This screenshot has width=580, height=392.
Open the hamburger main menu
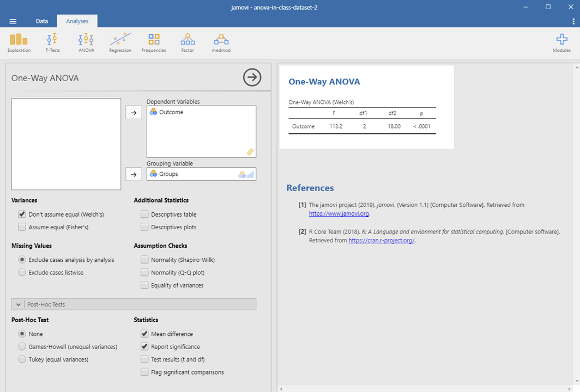[13, 21]
